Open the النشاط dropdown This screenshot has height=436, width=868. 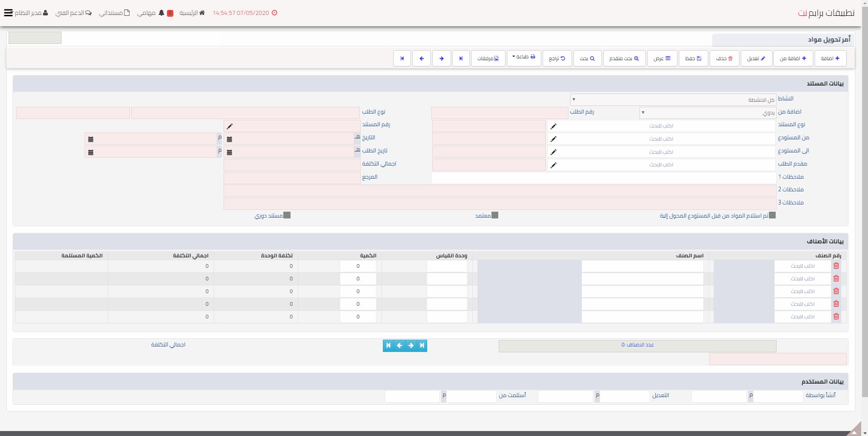pos(673,100)
